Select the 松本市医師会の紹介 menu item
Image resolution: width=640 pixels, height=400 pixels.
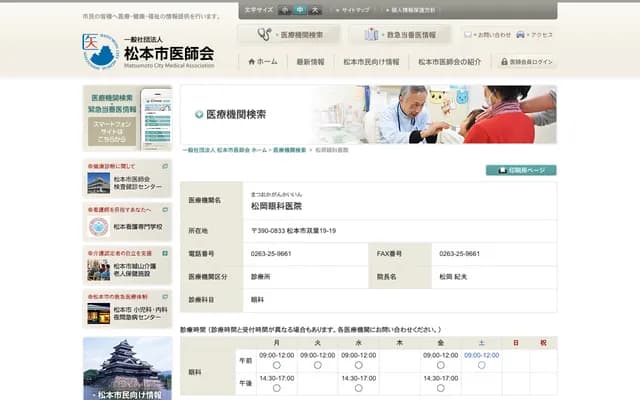449,62
